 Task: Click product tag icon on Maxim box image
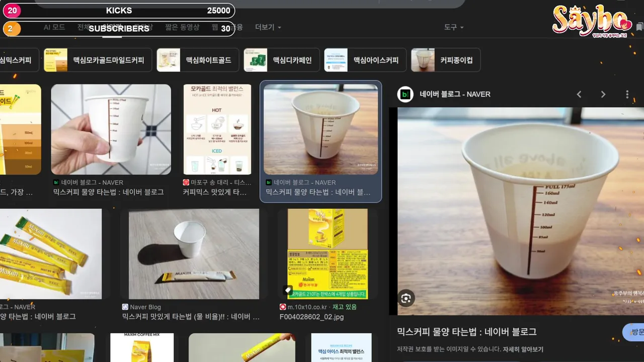[x=287, y=290]
